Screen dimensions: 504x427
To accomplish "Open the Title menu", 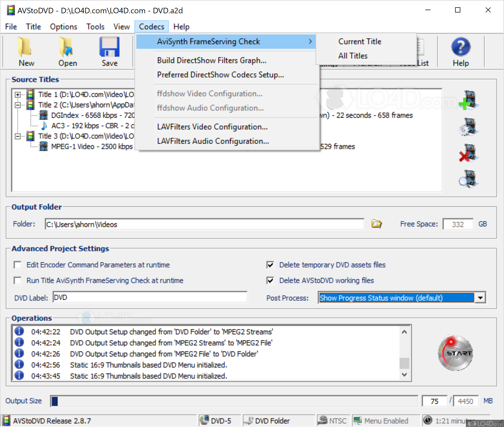I will click(x=33, y=27).
